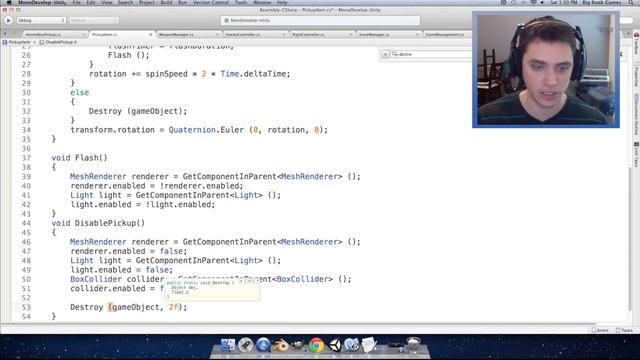Open the Run menu
Screen dimensions: 640x360
tap(182, 2)
